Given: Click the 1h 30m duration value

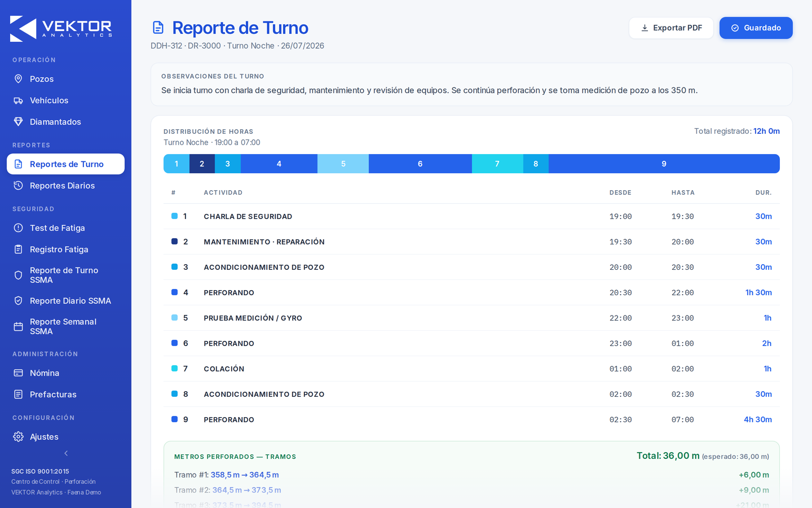Looking at the screenshot, I should coord(758,292).
